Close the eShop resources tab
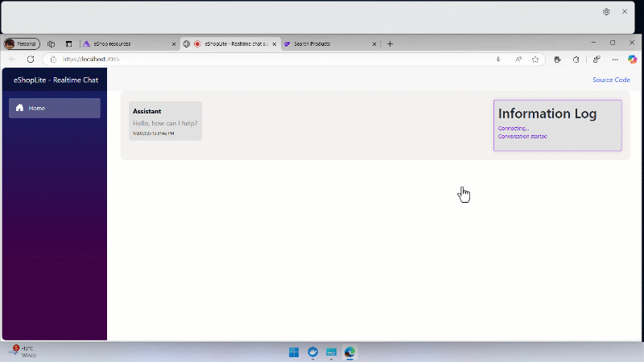The image size is (644, 362). coord(174,44)
